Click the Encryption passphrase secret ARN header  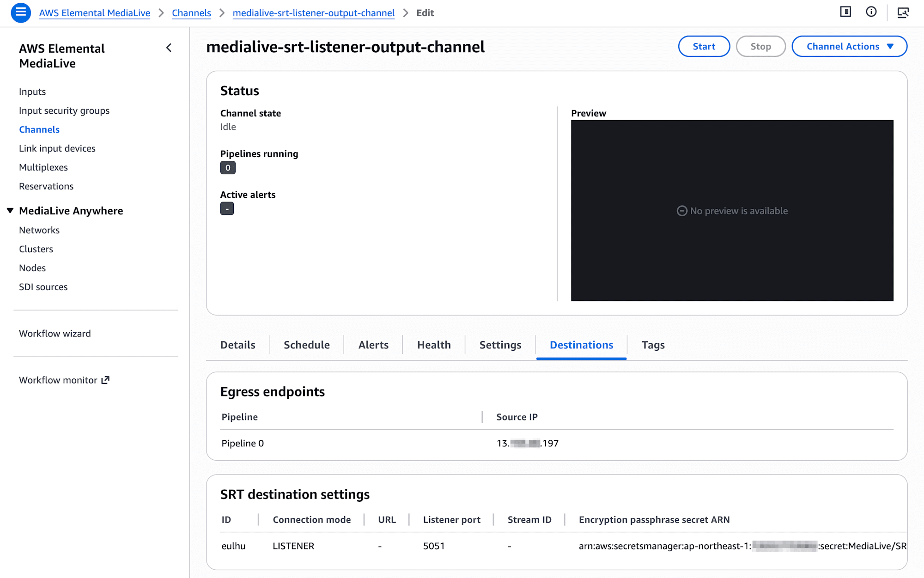(654, 519)
